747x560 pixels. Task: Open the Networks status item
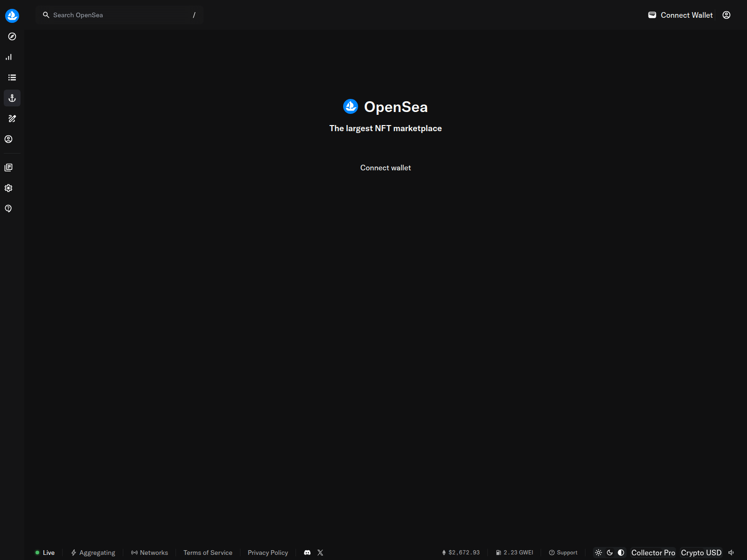(x=149, y=553)
